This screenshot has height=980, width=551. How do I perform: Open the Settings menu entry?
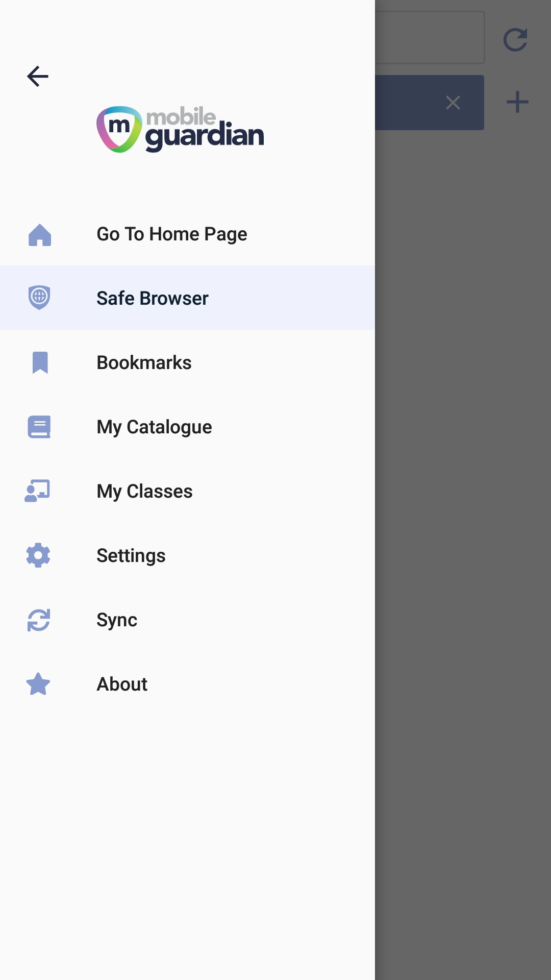pos(187,555)
